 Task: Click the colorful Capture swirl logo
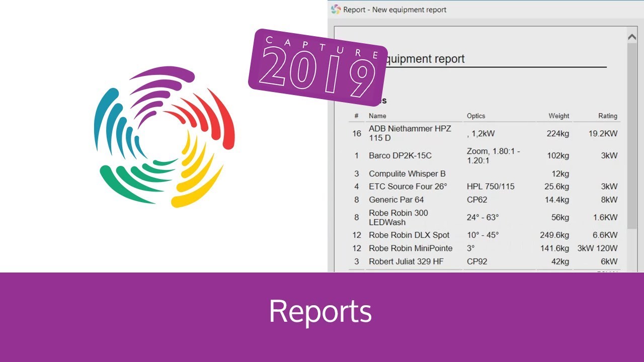click(x=165, y=137)
